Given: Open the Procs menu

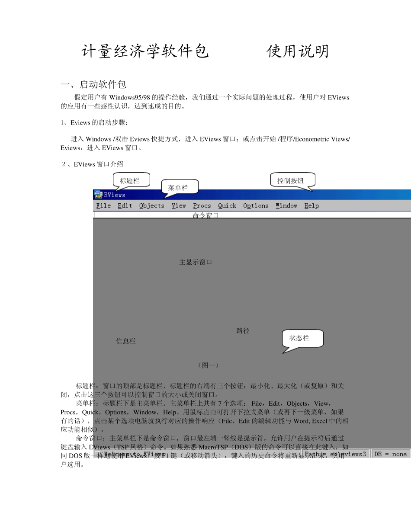Looking at the screenshot, I should [x=202, y=206].
